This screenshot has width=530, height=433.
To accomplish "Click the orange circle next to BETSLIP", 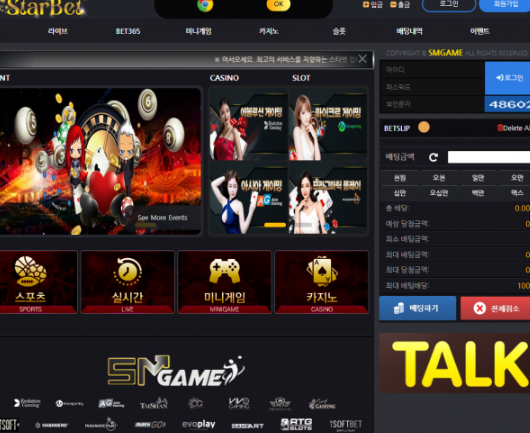I will click(424, 127).
